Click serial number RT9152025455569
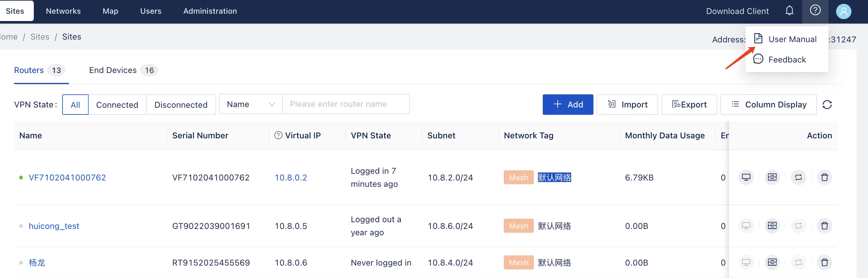The width and height of the screenshot is (868, 278). 211,263
